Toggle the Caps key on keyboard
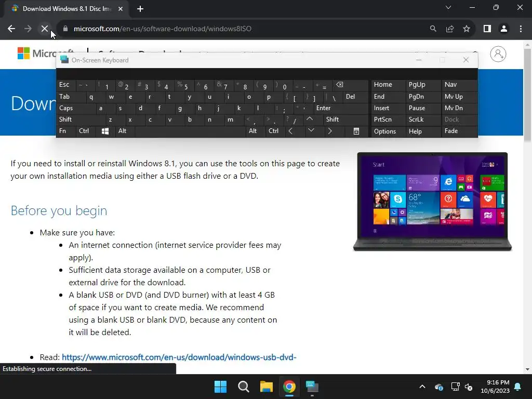Image resolution: width=532 pixels, height=399 pixels. pyautogui.click(x=76, y=108)
